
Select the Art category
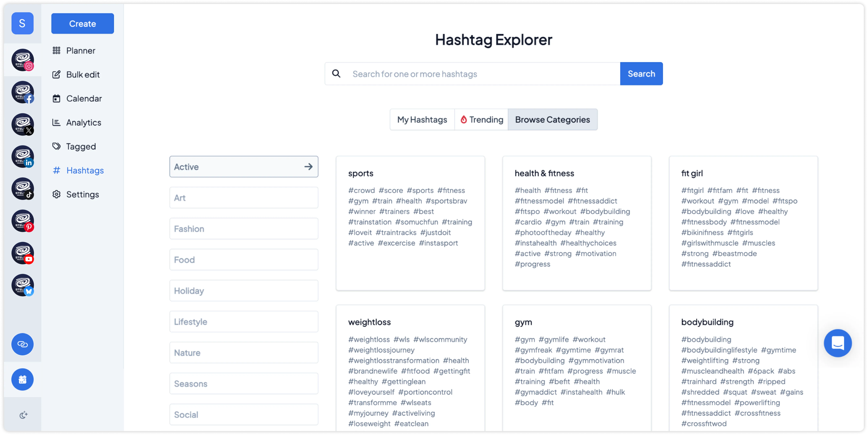point(244,198)
